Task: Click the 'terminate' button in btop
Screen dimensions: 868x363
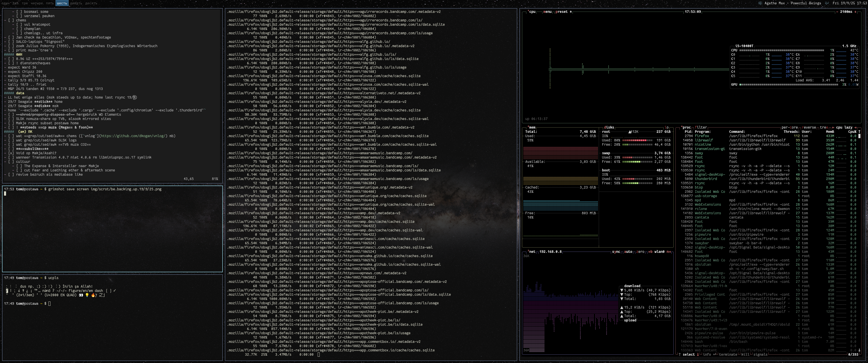Action: pos(728,355)
